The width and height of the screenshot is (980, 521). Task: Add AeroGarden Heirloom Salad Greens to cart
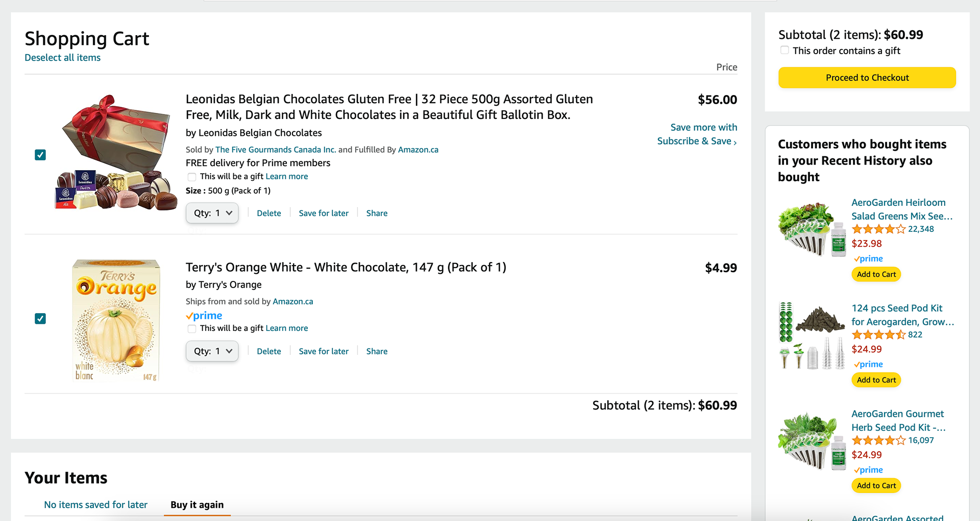click(876, 274)
